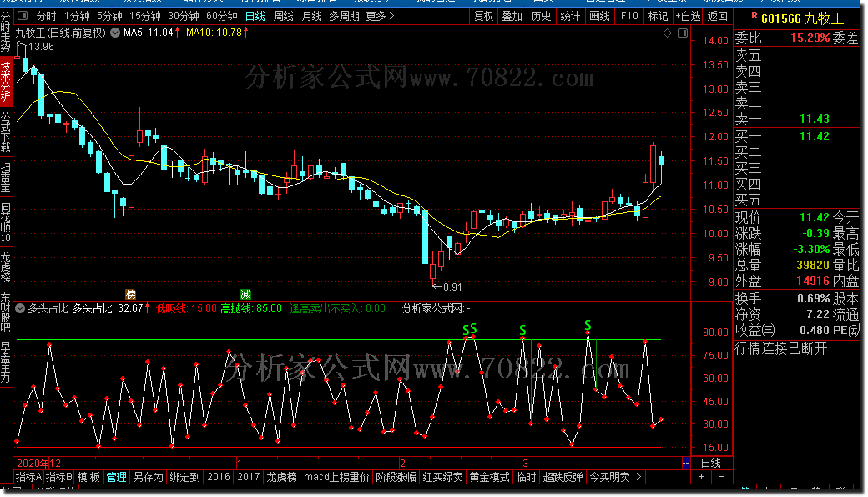This screenshot has height=497, width=868.
Task: Select the 周线 weekly period
Action: (284, 16)
